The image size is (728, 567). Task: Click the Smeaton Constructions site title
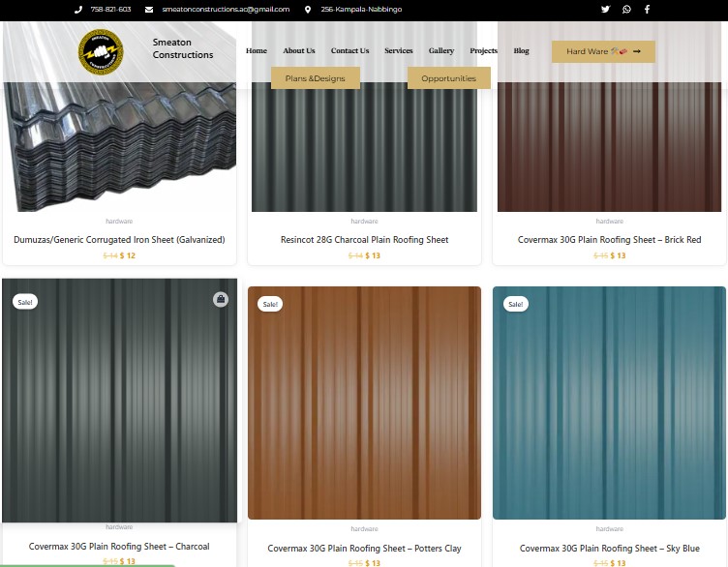183,48
